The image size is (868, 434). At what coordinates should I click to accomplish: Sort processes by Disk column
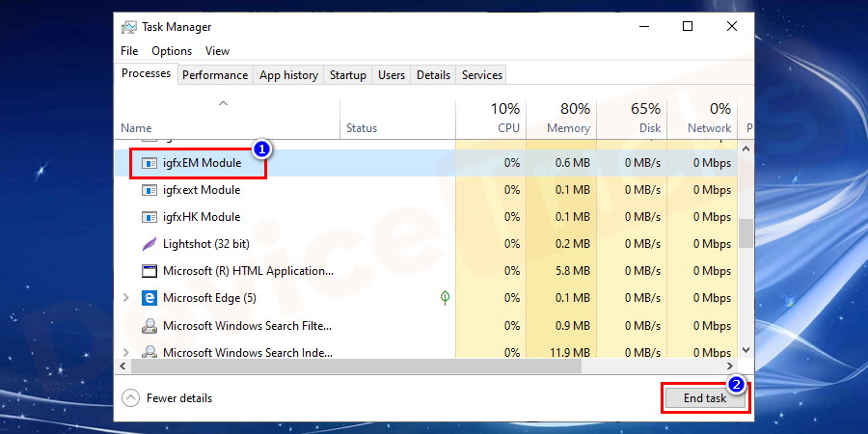(632, 119)
